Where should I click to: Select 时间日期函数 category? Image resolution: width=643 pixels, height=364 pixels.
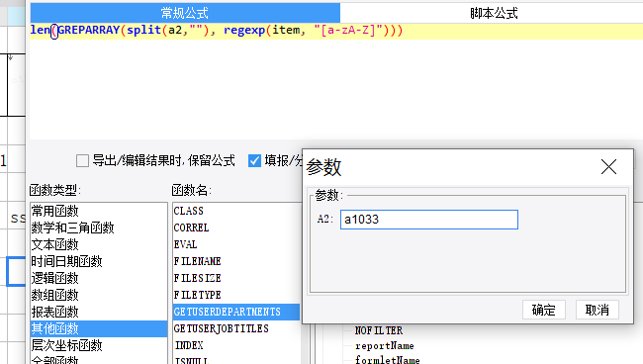98,261
